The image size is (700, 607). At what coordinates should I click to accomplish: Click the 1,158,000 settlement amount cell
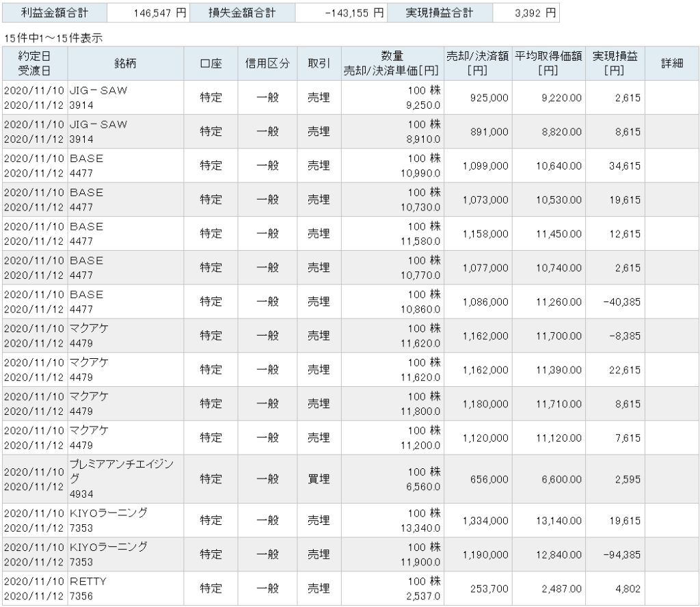tap(478, 233)
